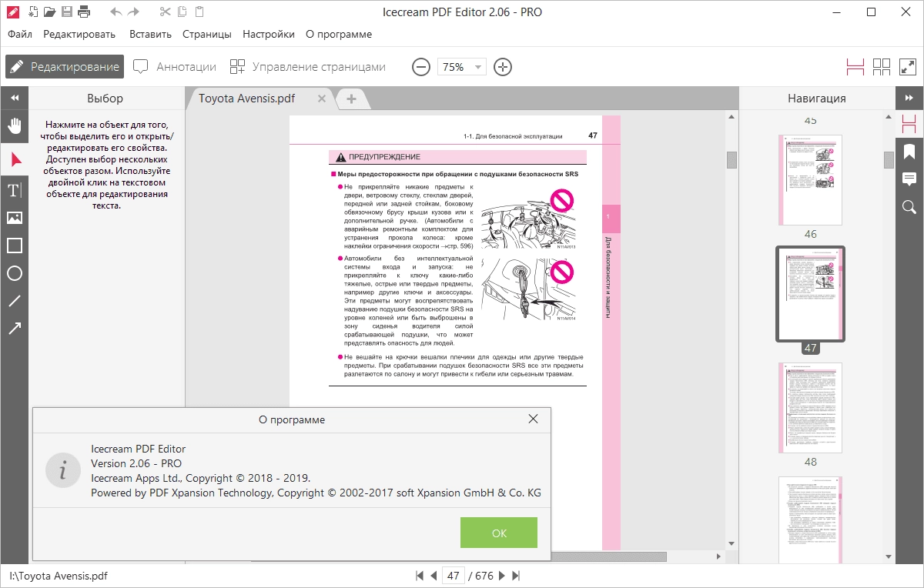924x588 pixels.
Task: Select the Arrow drawing tool
Action: coord(15,329)
